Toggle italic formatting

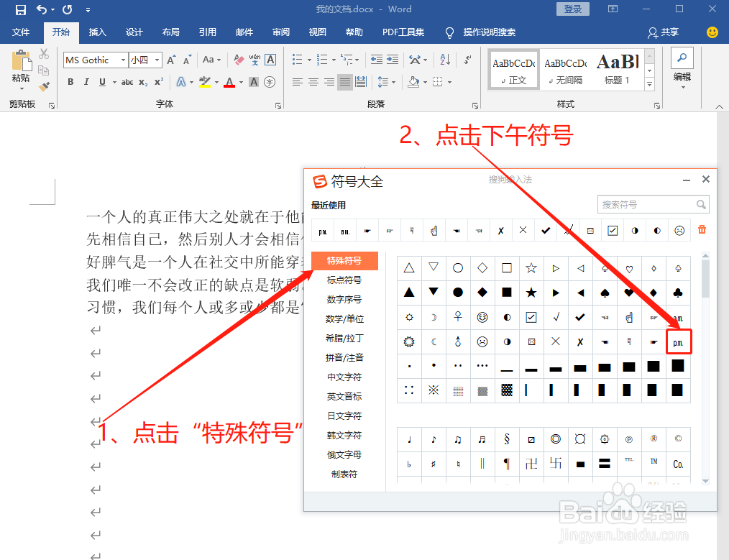(86, 81)
